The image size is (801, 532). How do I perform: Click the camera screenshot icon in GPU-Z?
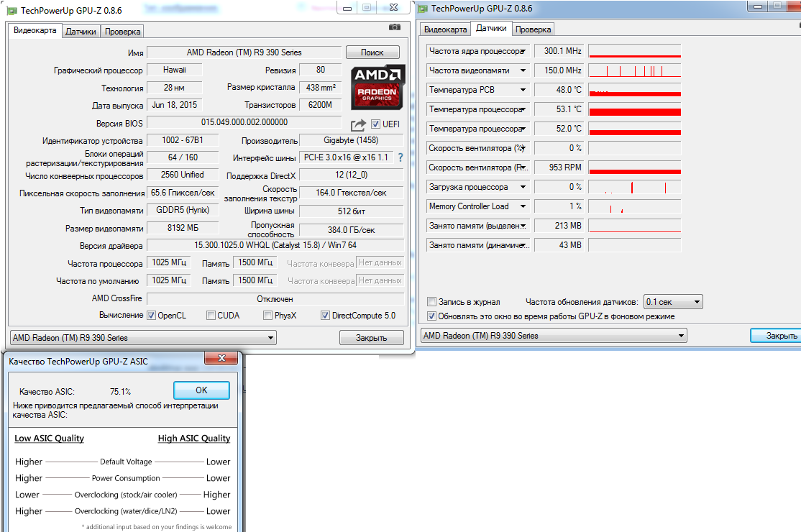tap(394, 27)
